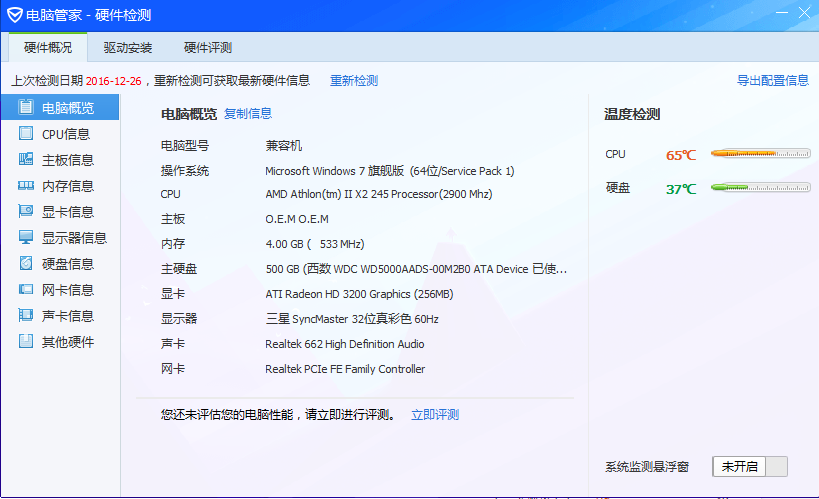Select the 电脑概览 sidebar icon
Screen dimensions: 819x499
click(x=26, y=107)
